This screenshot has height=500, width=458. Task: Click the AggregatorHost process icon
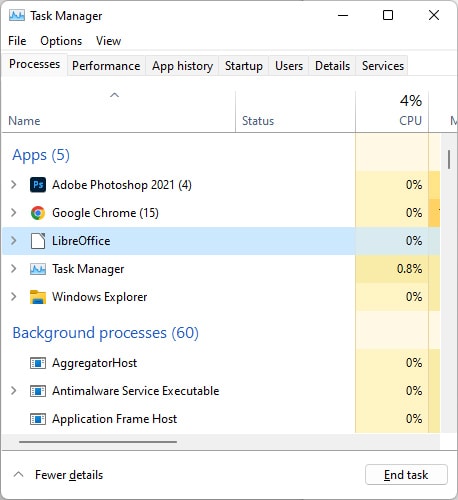pos(38,363)
